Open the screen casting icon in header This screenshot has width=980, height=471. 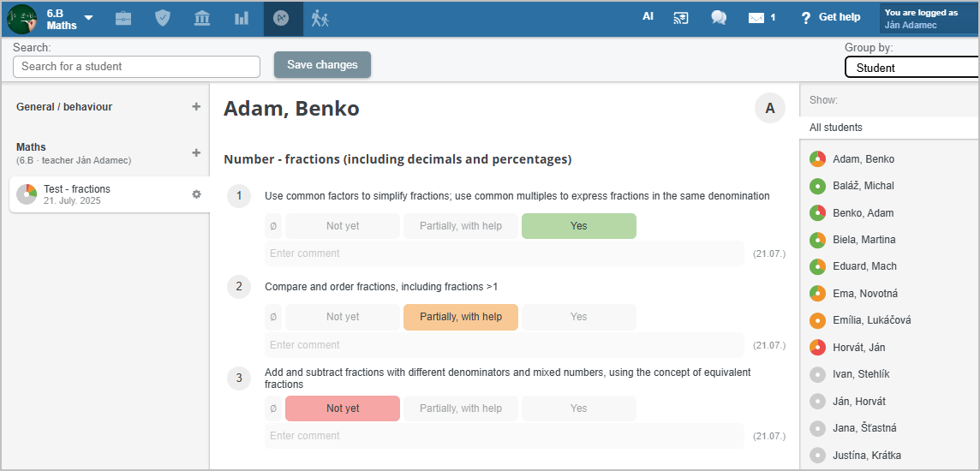point(681,17)
